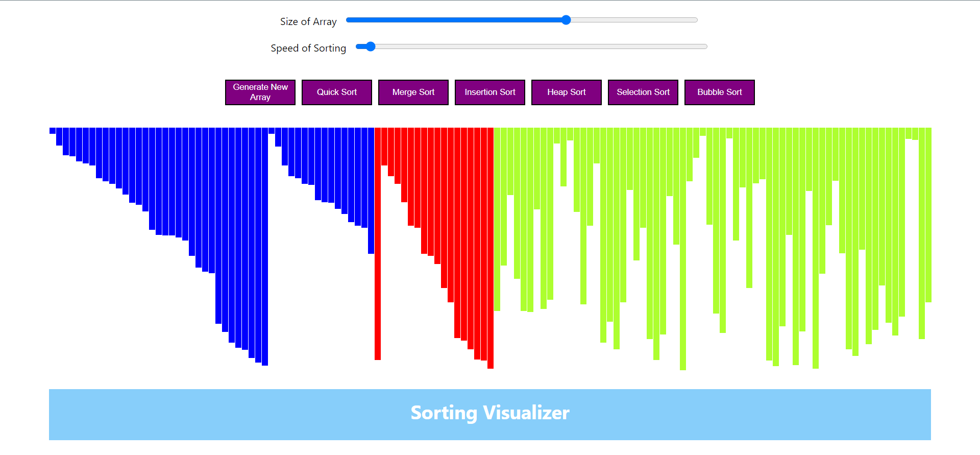Click the right end of the Size slider track
This screenshot has height=455, width=980.
pyautogui.click(x=694, y=20)
